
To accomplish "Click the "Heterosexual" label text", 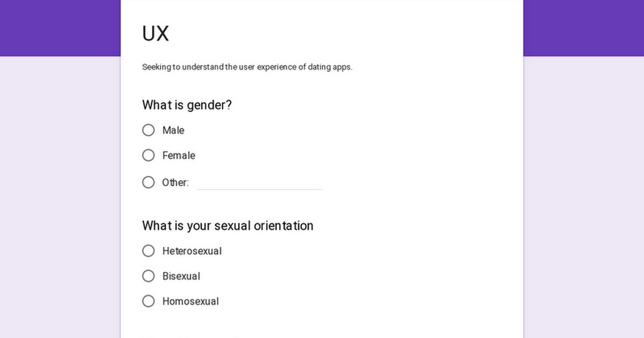I will pos(192,251).
